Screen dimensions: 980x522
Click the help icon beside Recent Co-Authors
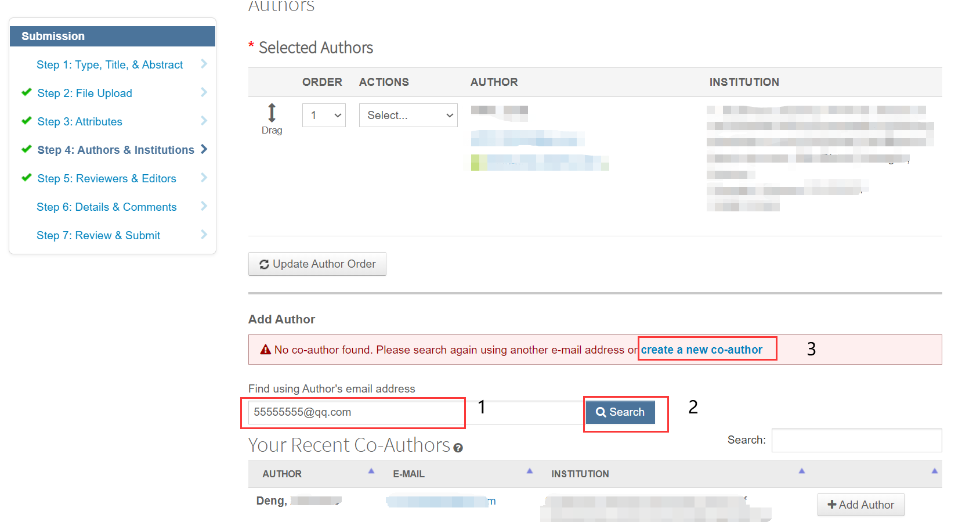(458, 448)
